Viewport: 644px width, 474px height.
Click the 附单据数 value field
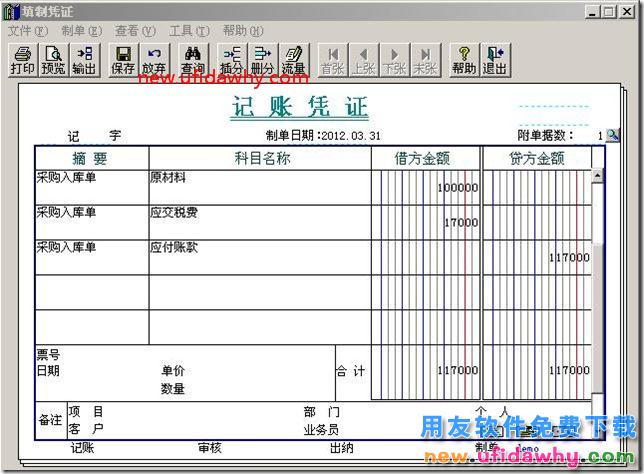(591, 135)
